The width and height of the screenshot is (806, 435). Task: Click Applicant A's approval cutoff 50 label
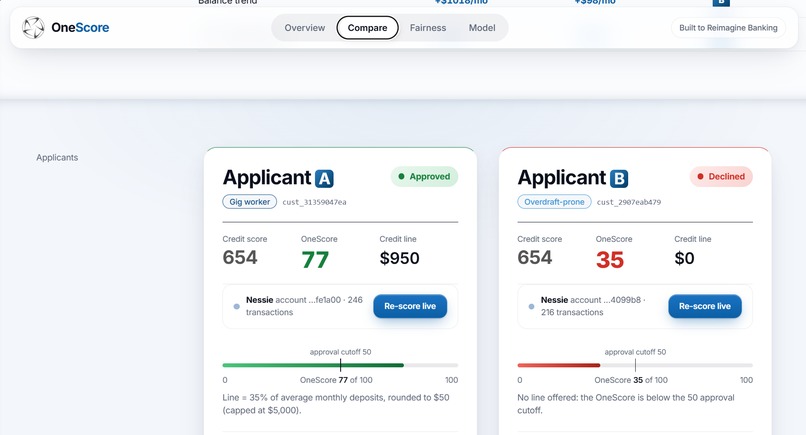pyautogui.click(x=340, y=352)
